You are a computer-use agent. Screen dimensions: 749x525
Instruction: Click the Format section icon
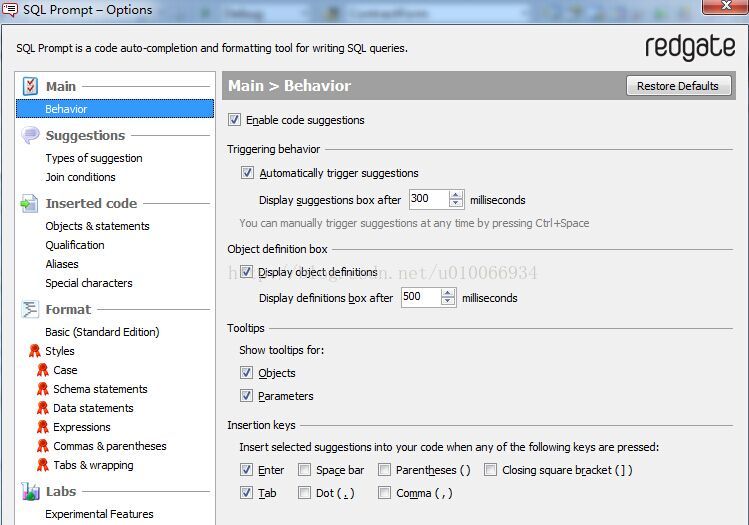[30, 309]
